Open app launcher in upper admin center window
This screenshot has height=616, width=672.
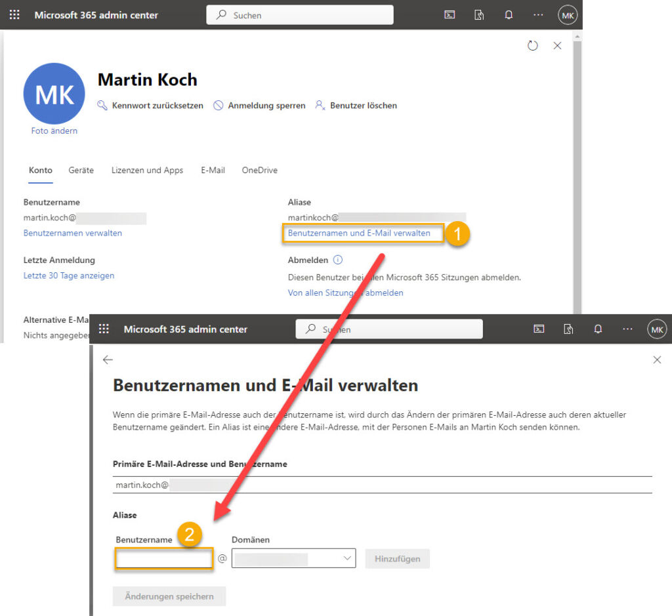14,15
